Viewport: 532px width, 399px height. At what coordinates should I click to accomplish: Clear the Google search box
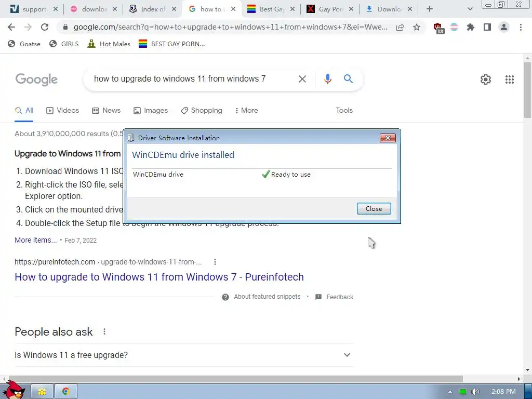pyautogui.click(x=302, y=79)
